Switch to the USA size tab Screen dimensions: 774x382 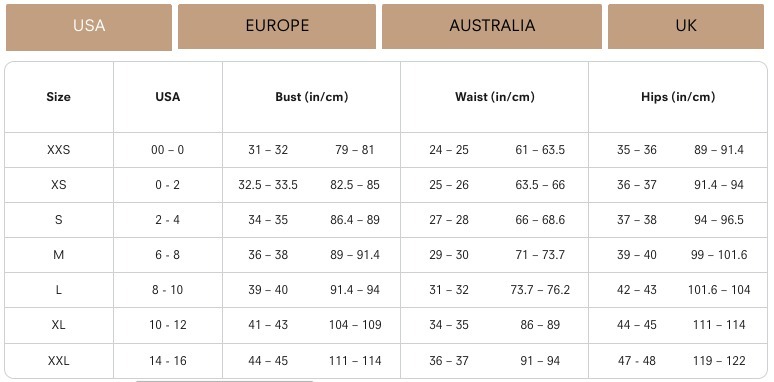[x=89, y=27]
